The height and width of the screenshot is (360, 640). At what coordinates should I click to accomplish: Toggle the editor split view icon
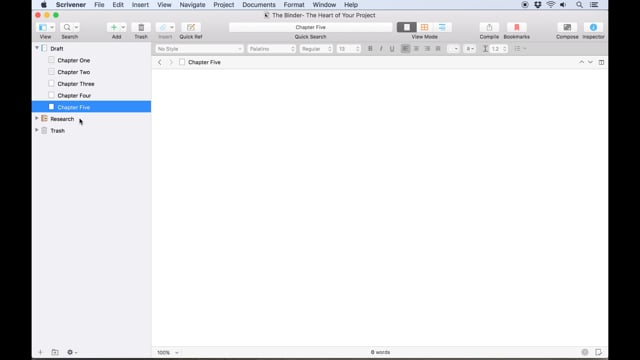tap(601, 62)
